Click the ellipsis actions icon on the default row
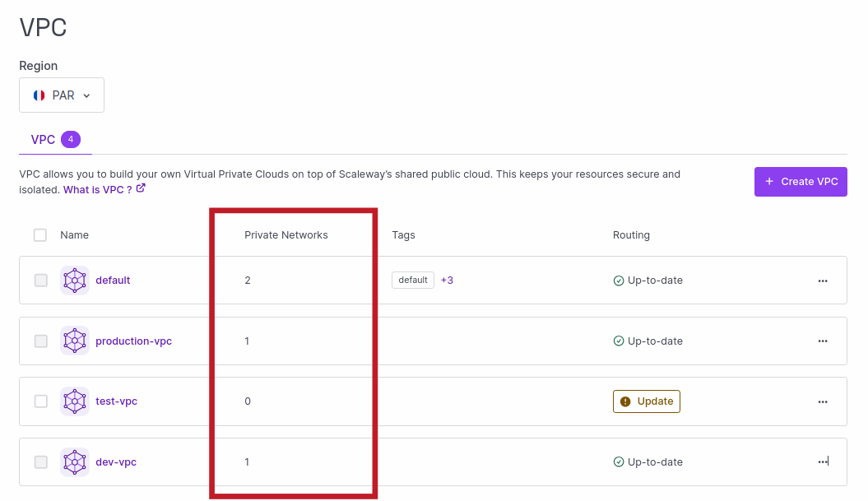Screen dimensions: 868x501 [823, 281]
